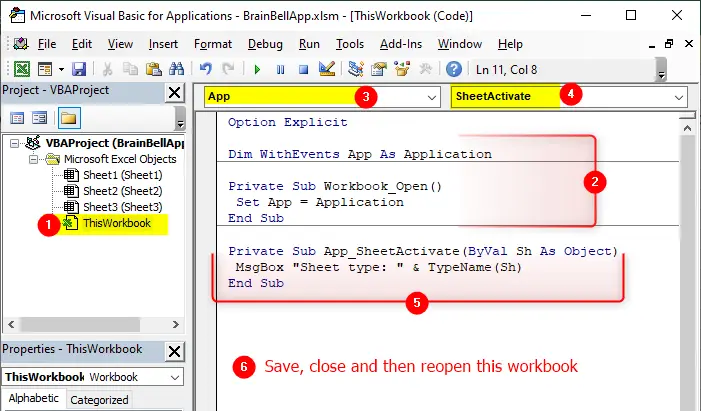Switch to the Categorized properties tab
Screen dimensions: 701x411
pyautogui.click(x=99, y=400)
